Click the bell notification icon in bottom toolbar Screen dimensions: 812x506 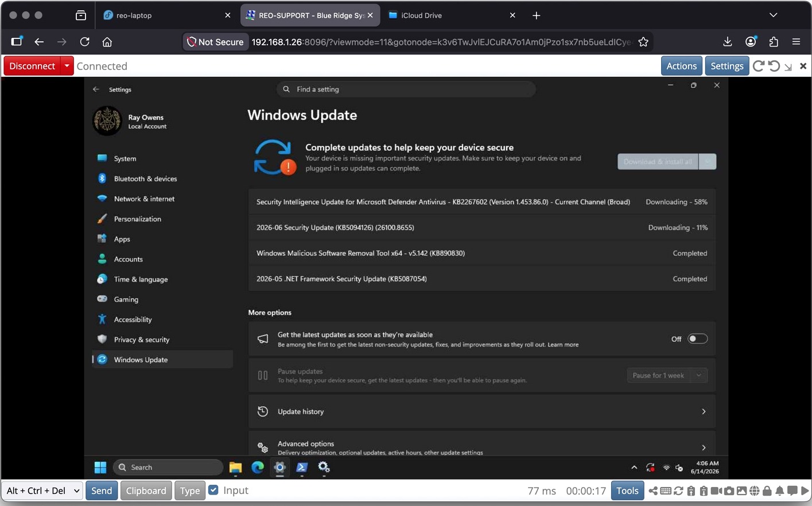tap(780, 491)
